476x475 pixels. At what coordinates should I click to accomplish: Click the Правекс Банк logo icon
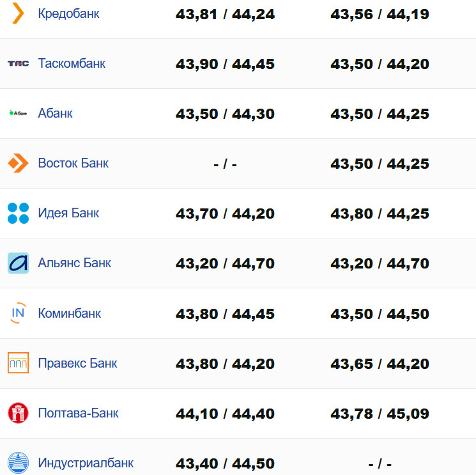click(x=18, y=363)
